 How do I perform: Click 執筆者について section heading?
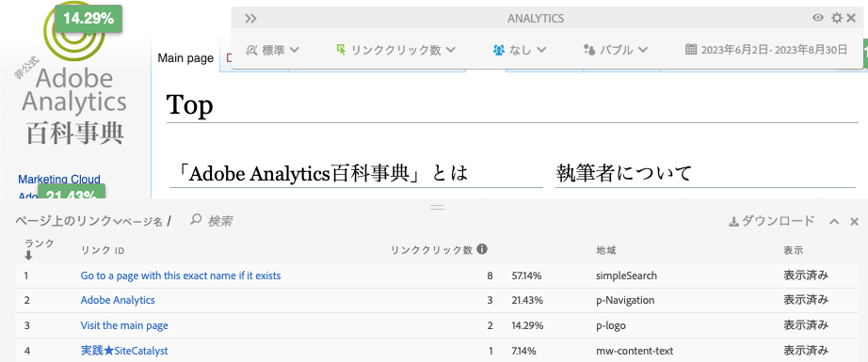tap(623, 173)
